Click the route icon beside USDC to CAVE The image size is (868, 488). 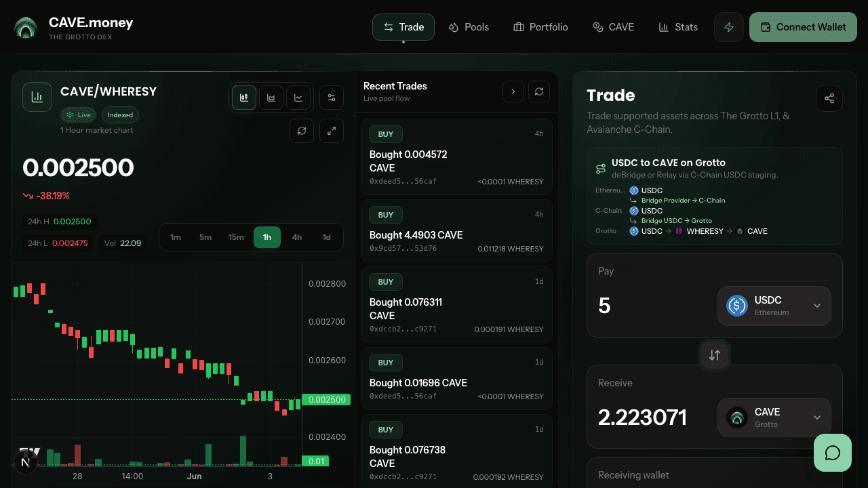tap(601, 169)
